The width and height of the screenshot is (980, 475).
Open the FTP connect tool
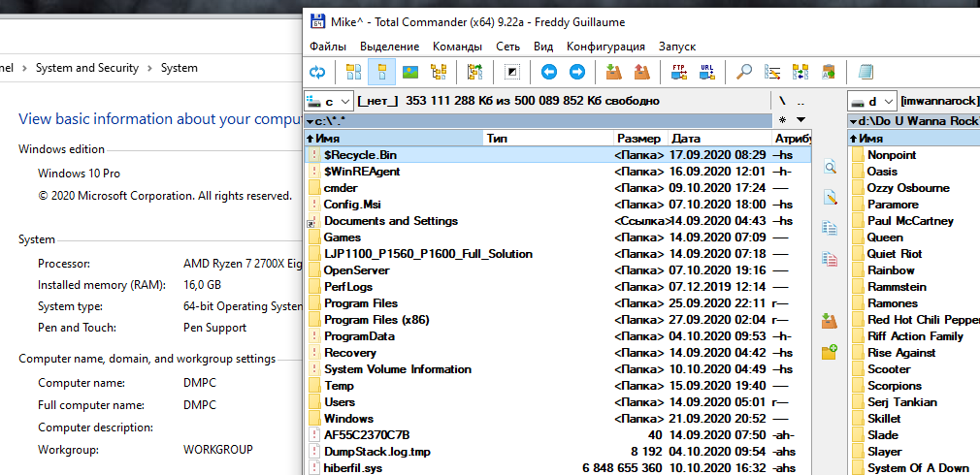(x=678, y=72)
